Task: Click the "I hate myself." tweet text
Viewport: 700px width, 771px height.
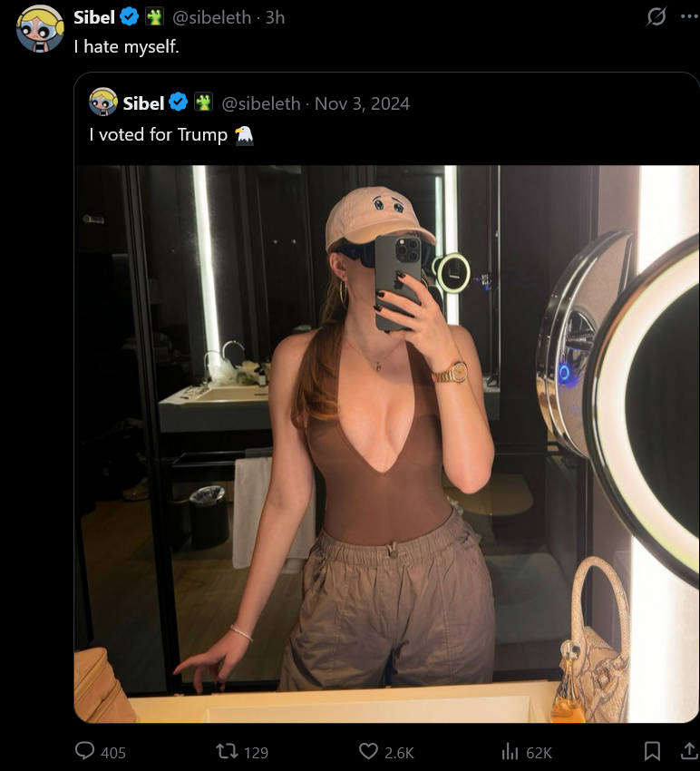Action: click(x=127, y=46)
